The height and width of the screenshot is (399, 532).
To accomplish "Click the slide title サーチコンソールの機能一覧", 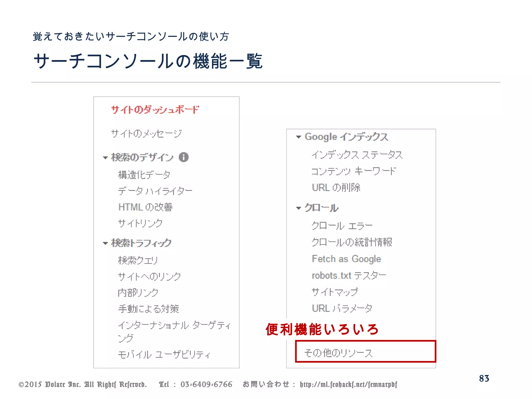I will (148, 61).
